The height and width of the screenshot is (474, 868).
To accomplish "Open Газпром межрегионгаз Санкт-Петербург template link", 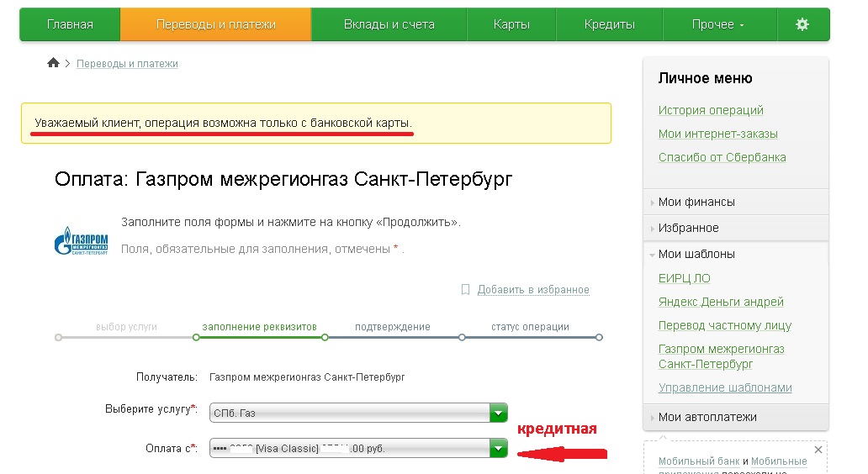I will pyautogui.click(x=722, y=356).
